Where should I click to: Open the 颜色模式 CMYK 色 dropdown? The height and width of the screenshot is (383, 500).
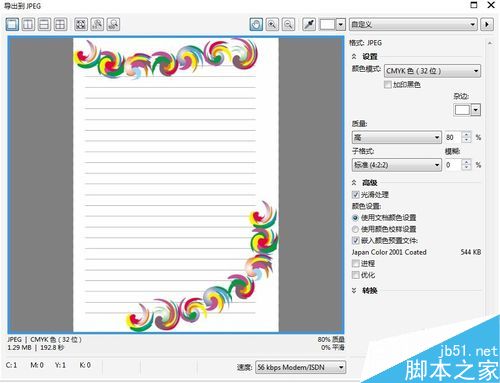click(432, 71)
